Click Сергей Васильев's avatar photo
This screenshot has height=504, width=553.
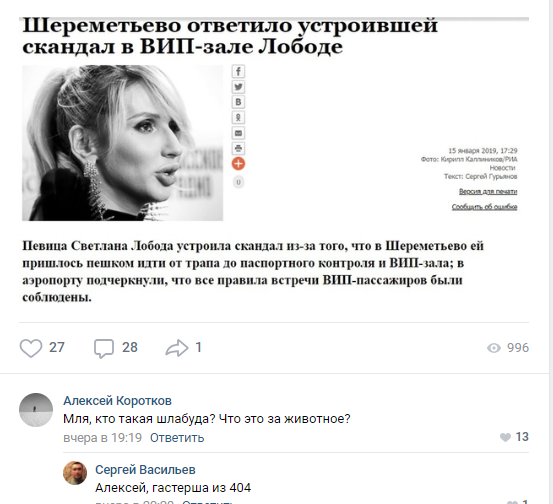pos(75,473)
